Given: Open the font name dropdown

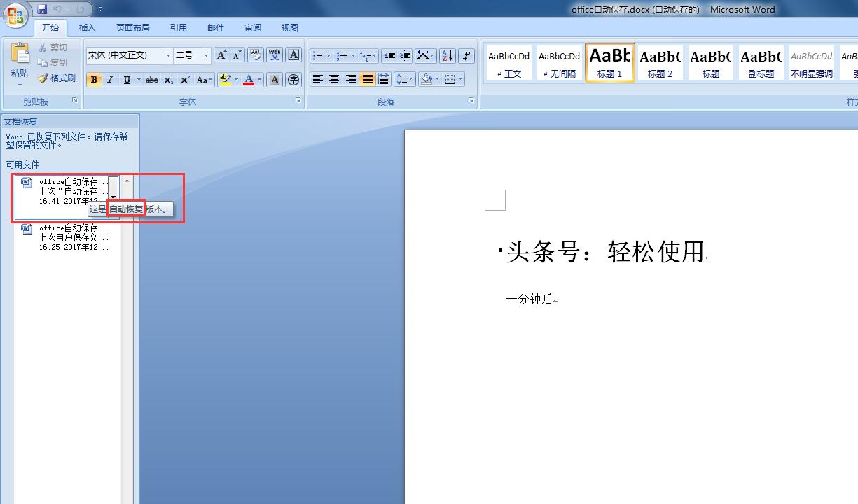Looking at the screenshot, I should (168, 55).
